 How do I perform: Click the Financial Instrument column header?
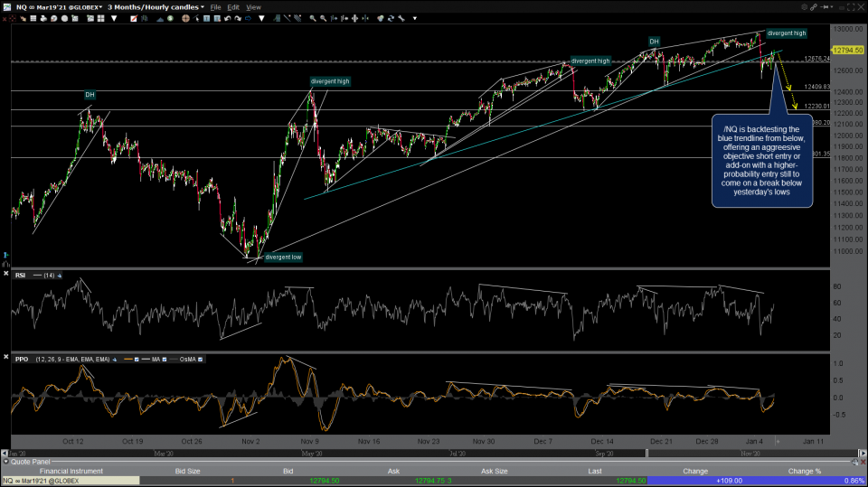point(71,471)
